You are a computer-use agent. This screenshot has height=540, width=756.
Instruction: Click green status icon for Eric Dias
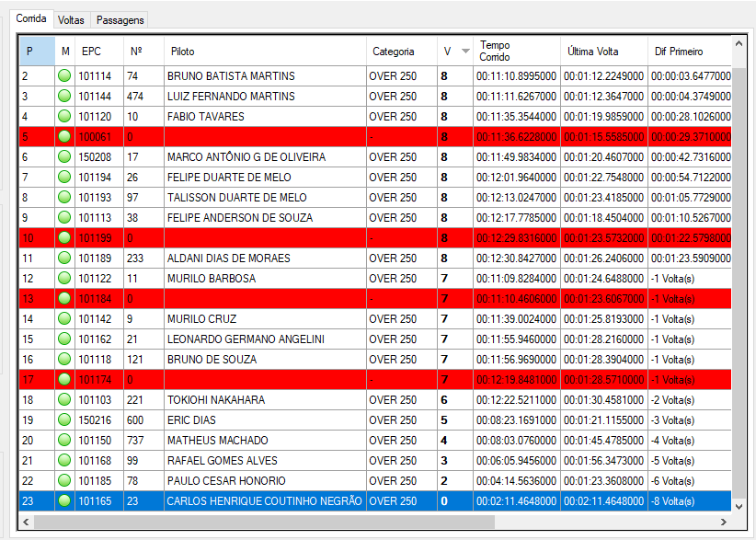[63, 420]
